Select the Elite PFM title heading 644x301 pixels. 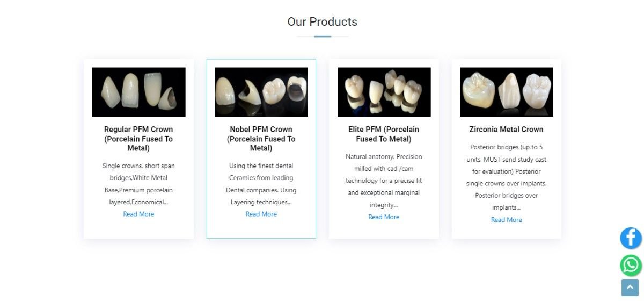384,134
